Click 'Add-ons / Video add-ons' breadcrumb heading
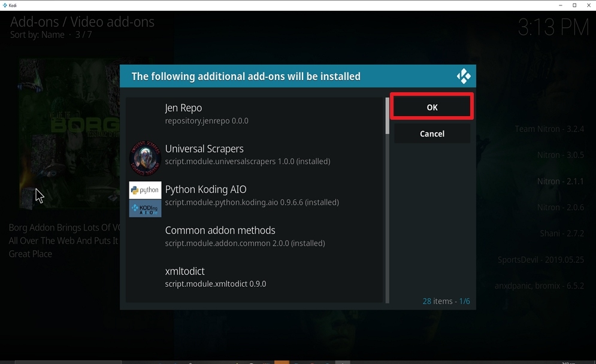Viewport: 596px width, 364px height. [x=82, y=22]
